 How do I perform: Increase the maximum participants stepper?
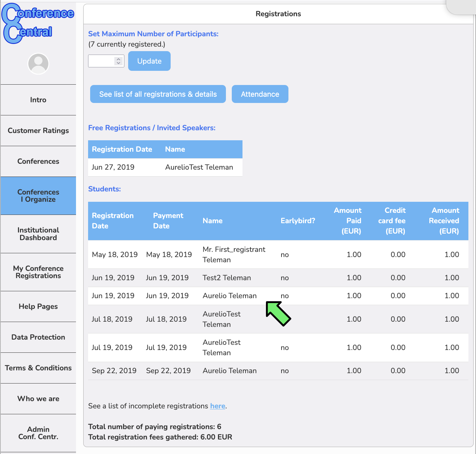click(118, 59)
